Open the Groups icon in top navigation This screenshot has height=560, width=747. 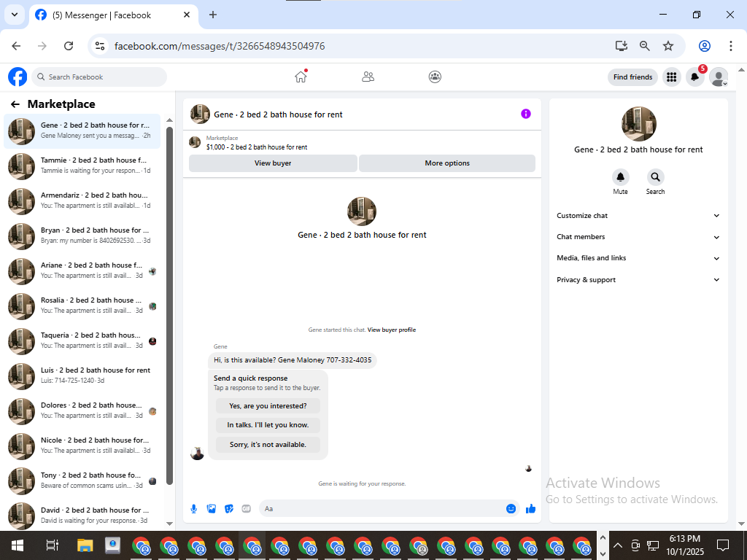[x=435, y=77]
